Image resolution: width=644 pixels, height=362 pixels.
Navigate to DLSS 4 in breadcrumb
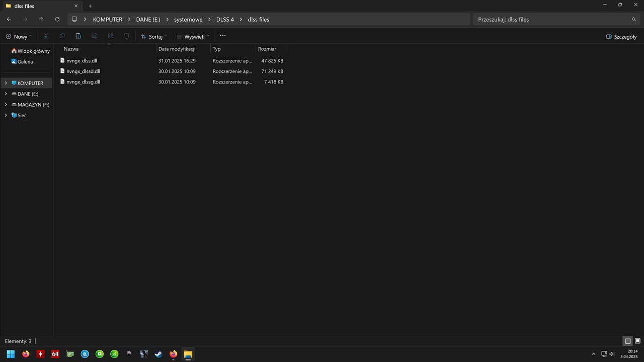225,19
